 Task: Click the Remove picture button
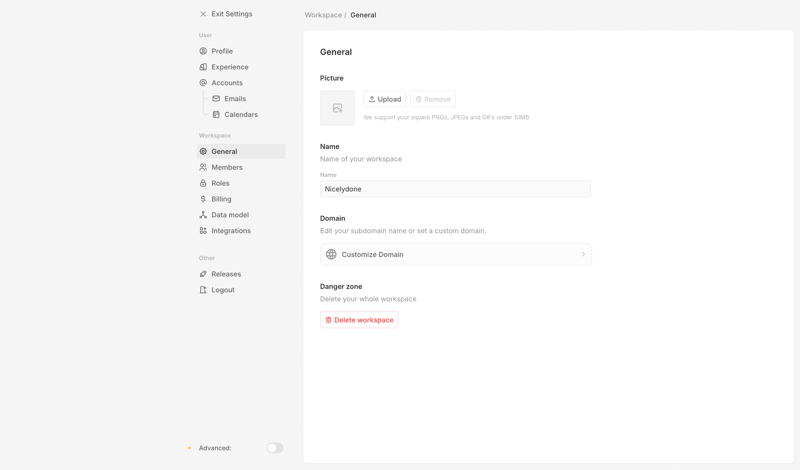(433, 99)
